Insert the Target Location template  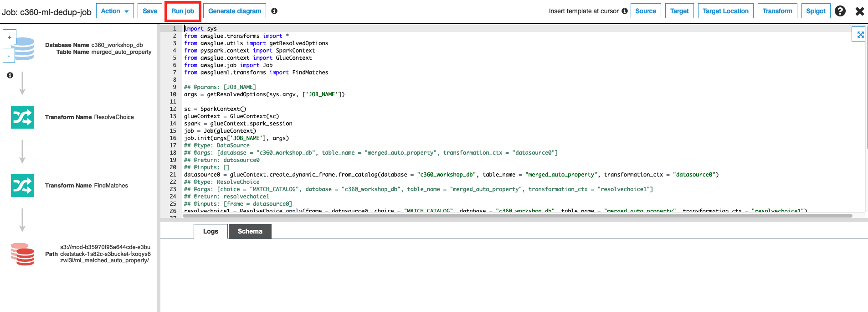725,11
